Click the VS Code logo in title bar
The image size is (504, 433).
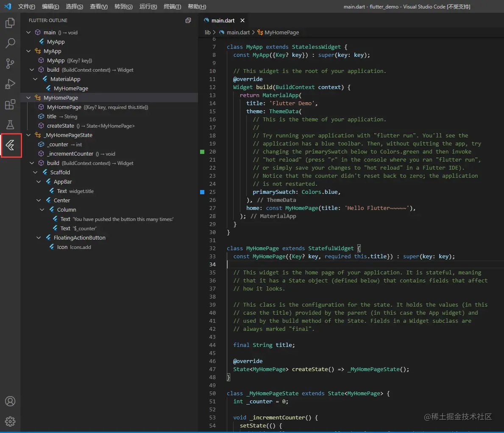point(8,6)
